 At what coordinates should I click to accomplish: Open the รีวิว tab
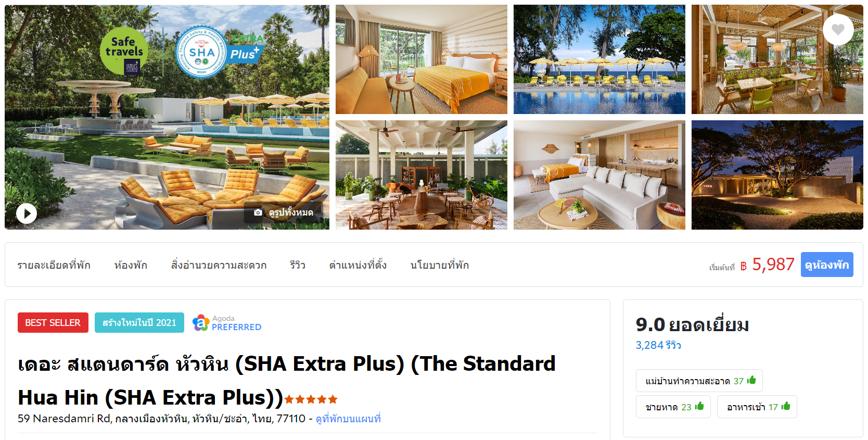[x=298, y=265]
